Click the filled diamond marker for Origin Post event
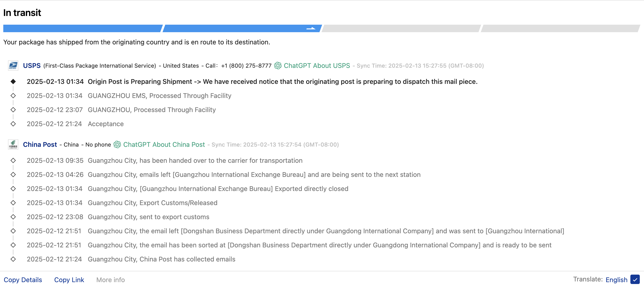This screenshot has height=288, width=644. (x=13, y=82)
